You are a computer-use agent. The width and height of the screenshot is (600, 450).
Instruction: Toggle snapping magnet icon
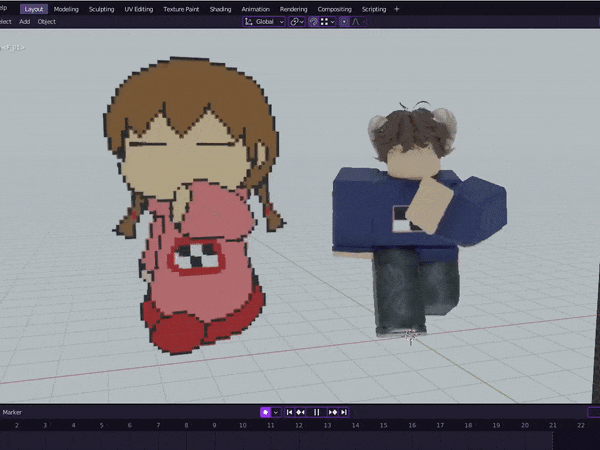pyautogui.click(x=313, y=22)
